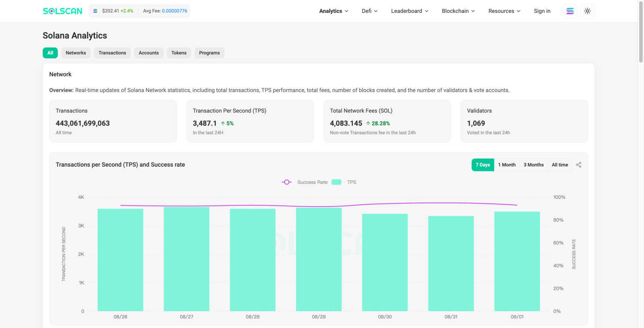Screen dimensions: 644x328
Task: Click the 09/01 date axis label
Action: [x=517, y=317]
